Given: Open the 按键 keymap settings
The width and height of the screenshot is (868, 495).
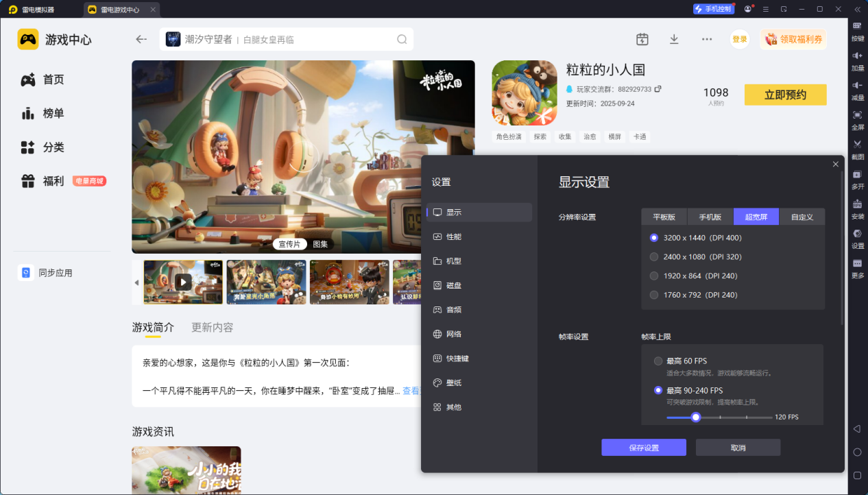Looking at the screenshot, I should click(856, 31).
